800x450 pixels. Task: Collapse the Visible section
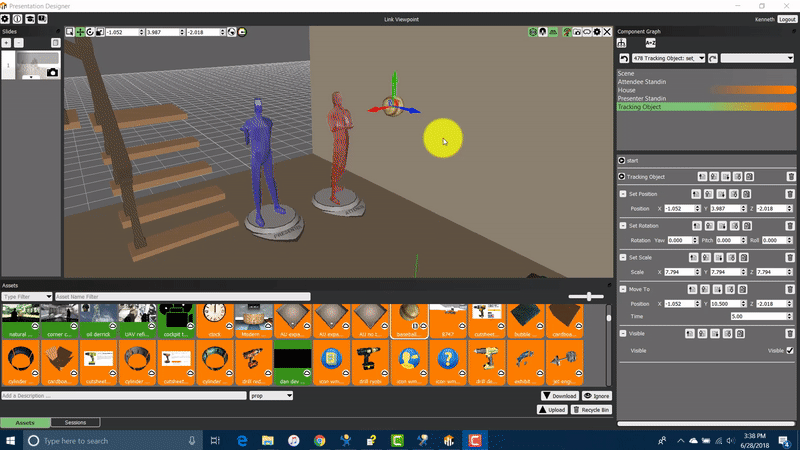623,334
